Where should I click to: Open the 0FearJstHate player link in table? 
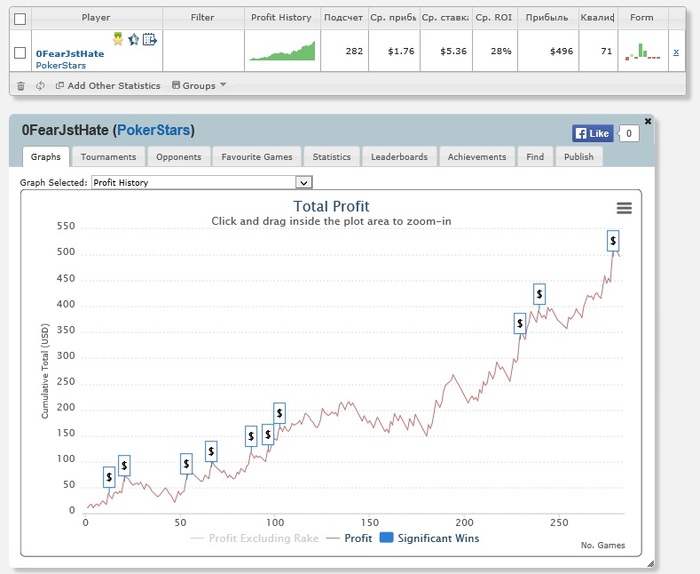[70, 54]
